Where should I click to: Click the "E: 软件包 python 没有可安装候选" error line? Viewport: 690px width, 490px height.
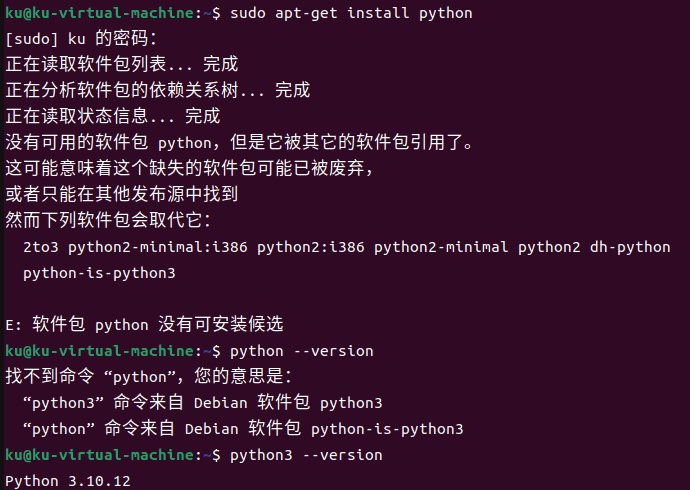(x=144, y=324)
